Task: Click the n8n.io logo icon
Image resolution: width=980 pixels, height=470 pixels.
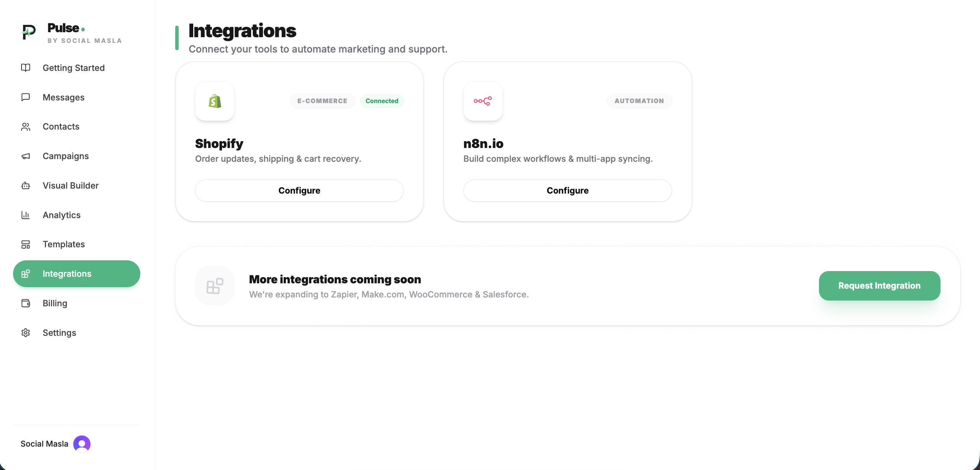Action: point(483,101)
